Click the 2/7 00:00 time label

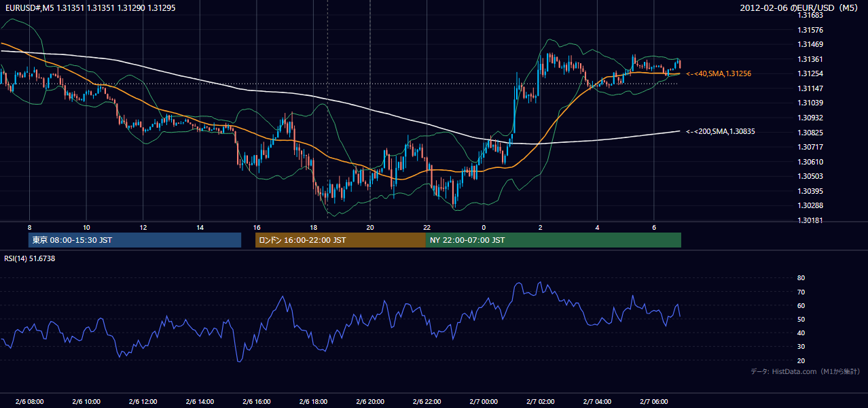pos(484,401)
